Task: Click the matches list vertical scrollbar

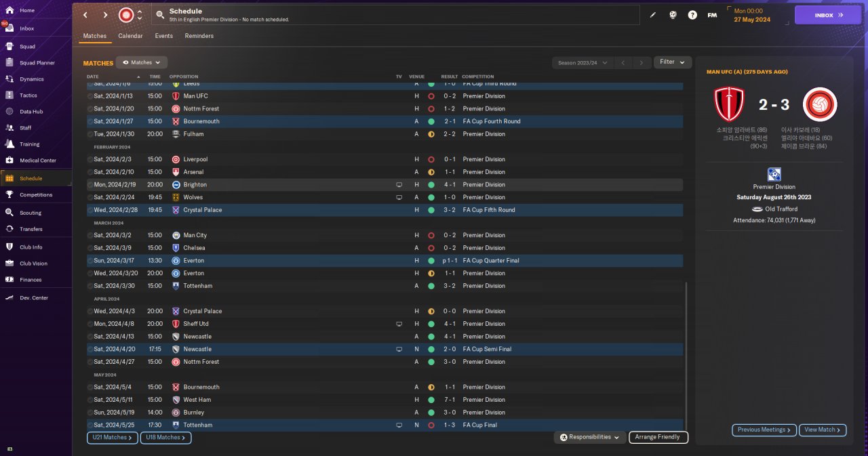Action: coord(686,357)
